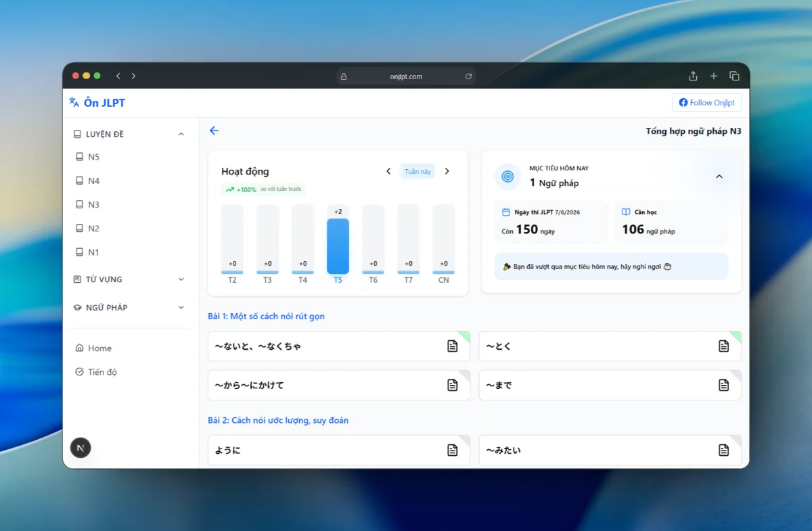Click the Tuần này button
This screenshot has height=531, width=812.
pos(418,172)
